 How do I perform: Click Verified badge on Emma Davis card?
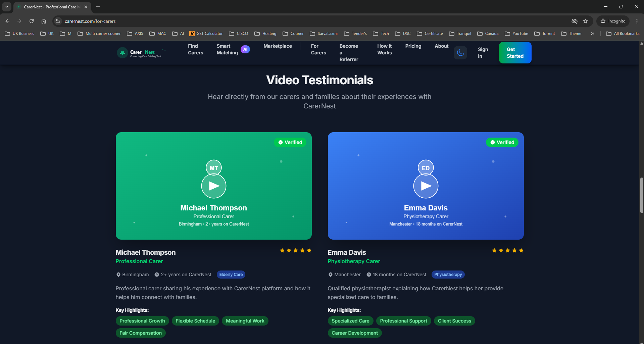502,142
